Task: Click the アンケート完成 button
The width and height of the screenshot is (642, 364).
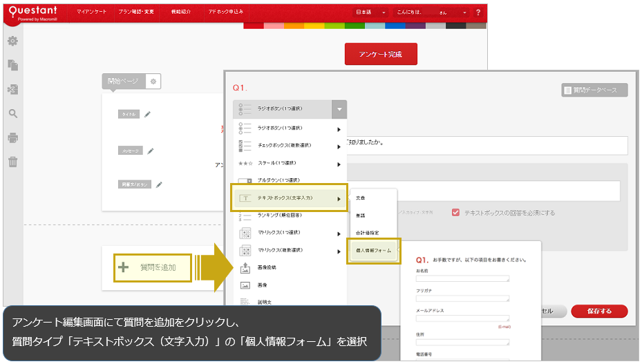Action: click(381, 54)
